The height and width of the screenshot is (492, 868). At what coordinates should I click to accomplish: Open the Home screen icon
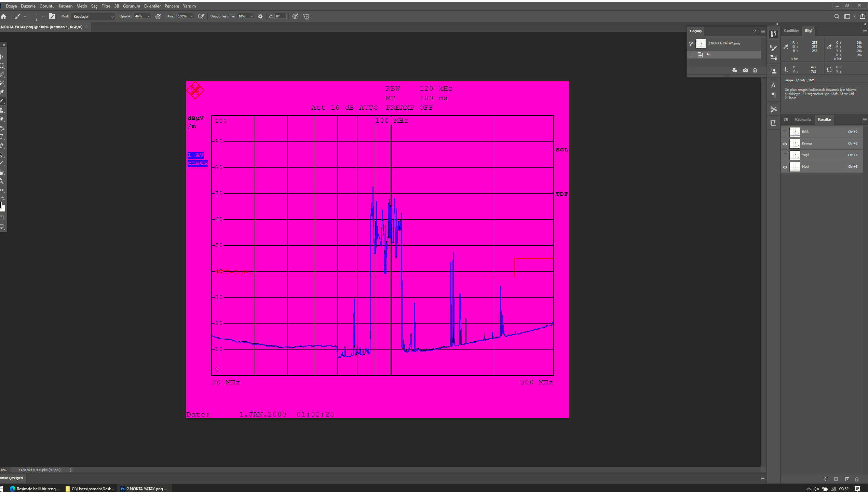4,16
